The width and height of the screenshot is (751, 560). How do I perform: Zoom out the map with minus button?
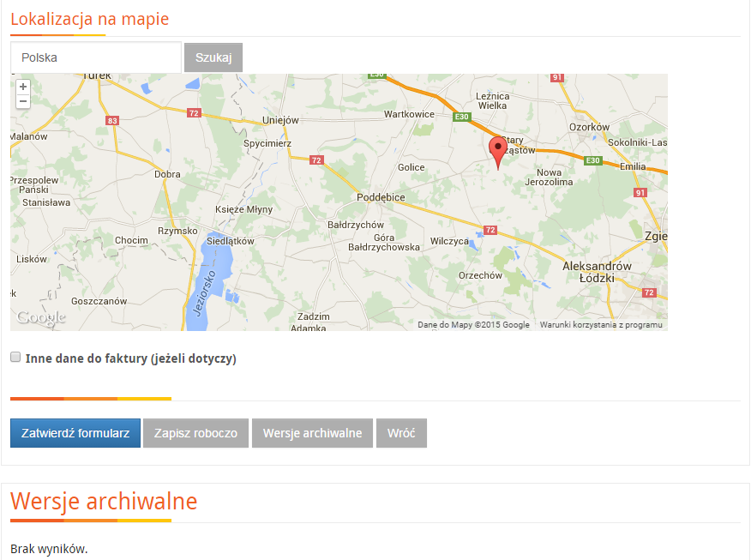[x=22, y=101]
